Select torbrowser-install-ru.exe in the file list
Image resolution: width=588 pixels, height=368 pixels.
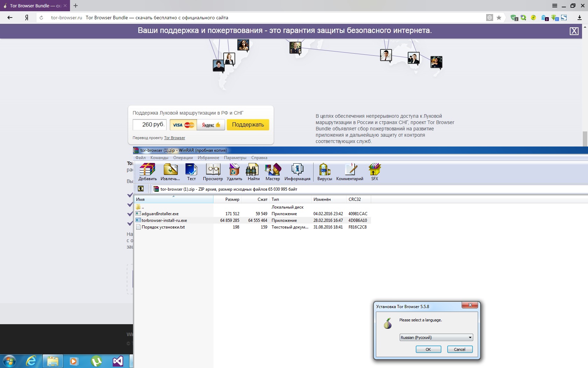click(x=164, y=220)
